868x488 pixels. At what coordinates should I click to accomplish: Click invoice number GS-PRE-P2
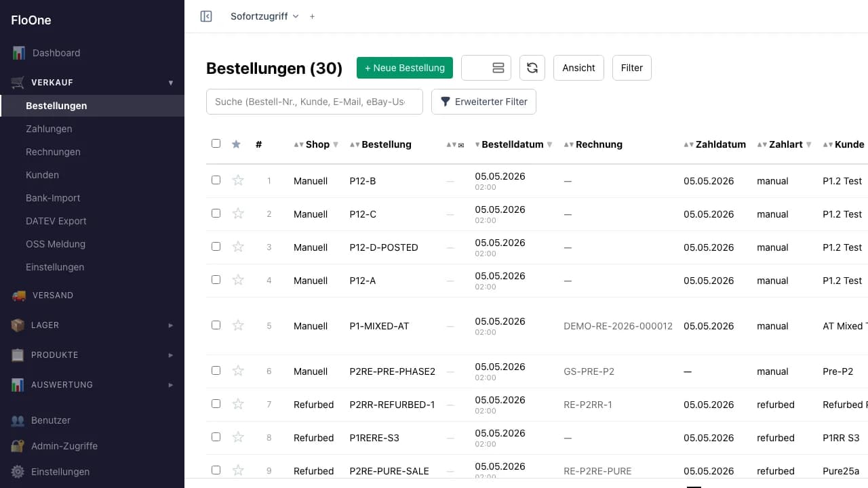589,371
